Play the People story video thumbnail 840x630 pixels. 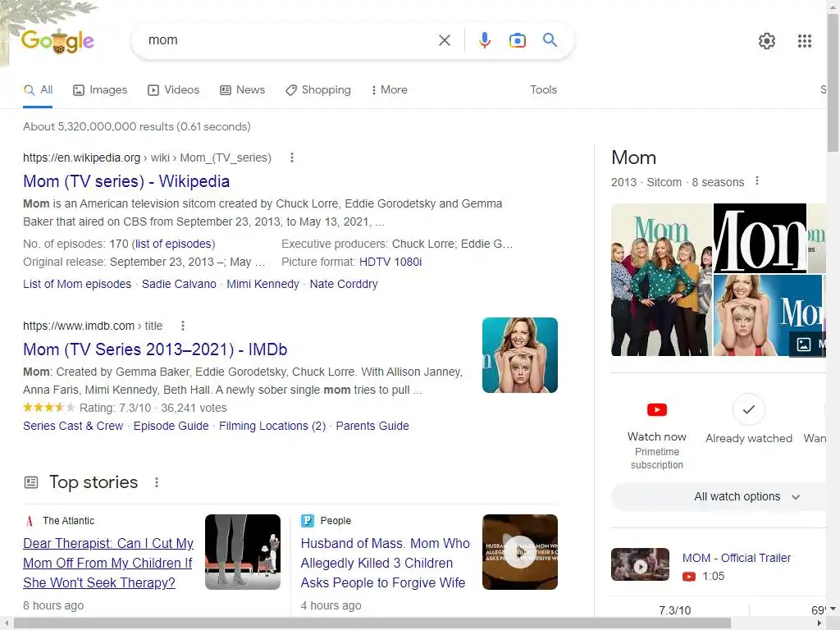[x=519, y=552]
